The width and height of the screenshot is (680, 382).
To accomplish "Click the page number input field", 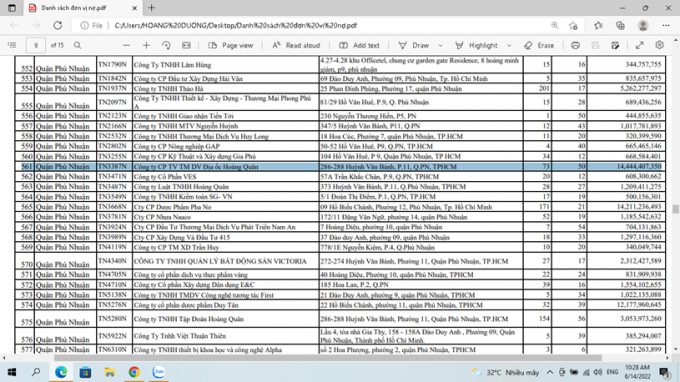I will (x=36, y=45).
